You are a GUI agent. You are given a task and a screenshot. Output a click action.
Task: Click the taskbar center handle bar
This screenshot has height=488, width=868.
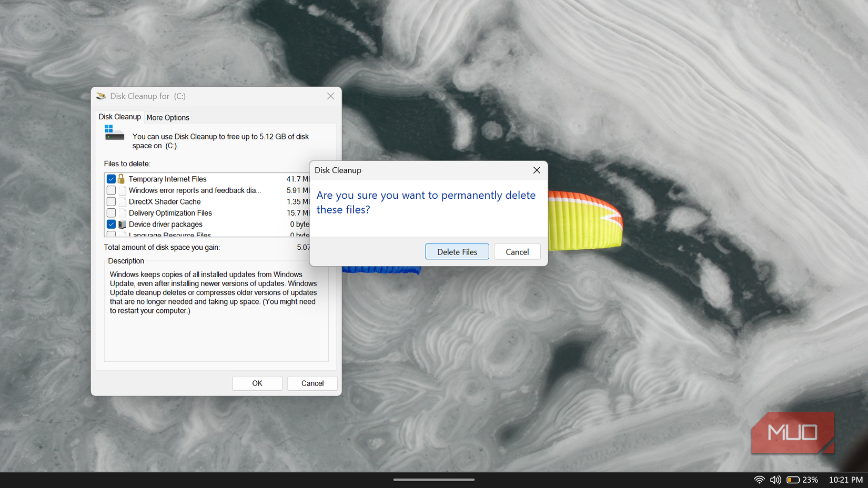434,480
